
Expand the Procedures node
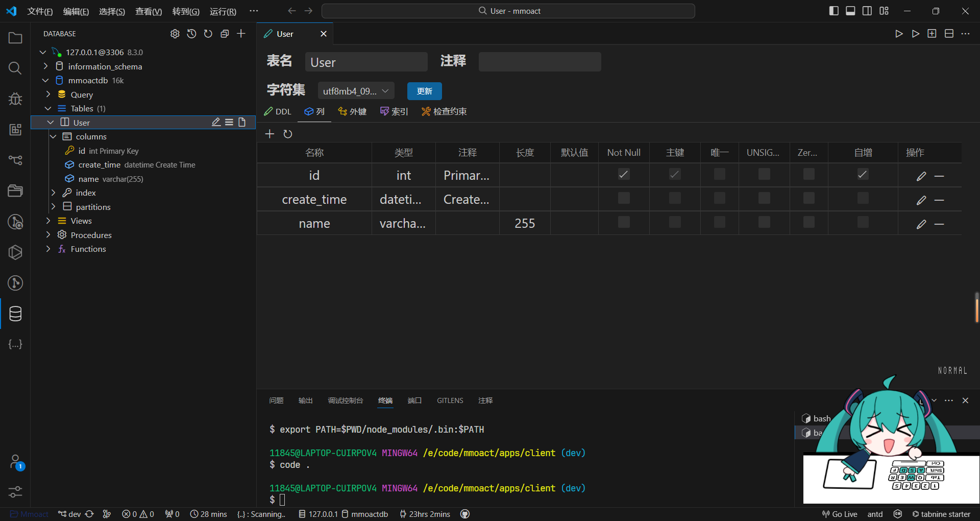point(48,235)
